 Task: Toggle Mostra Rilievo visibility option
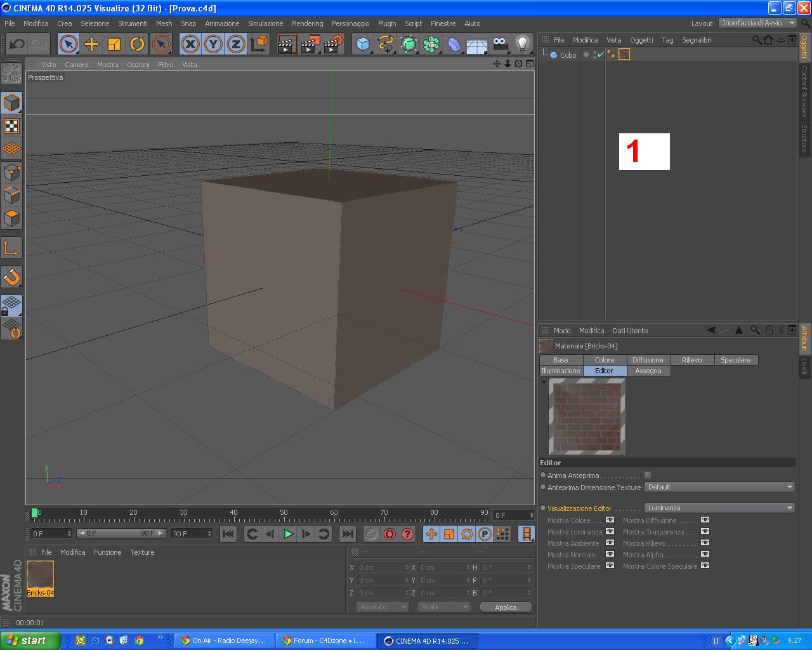[x=705, y=543]
